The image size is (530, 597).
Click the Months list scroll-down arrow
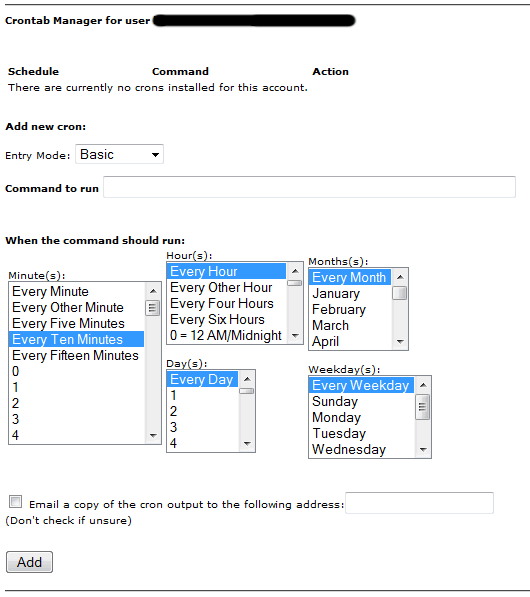pyautogui.click(x=400, y=342)
